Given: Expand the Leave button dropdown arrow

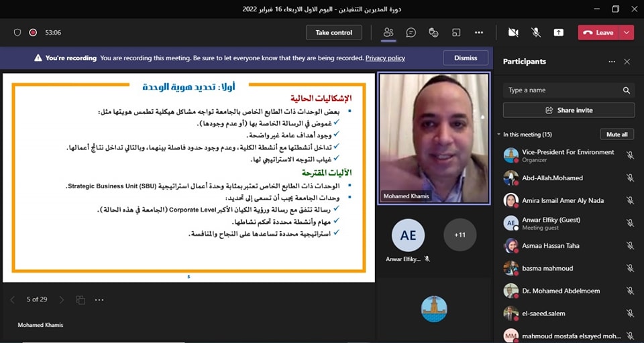Looking at the screenshot, I should click(x=627, y=32).
